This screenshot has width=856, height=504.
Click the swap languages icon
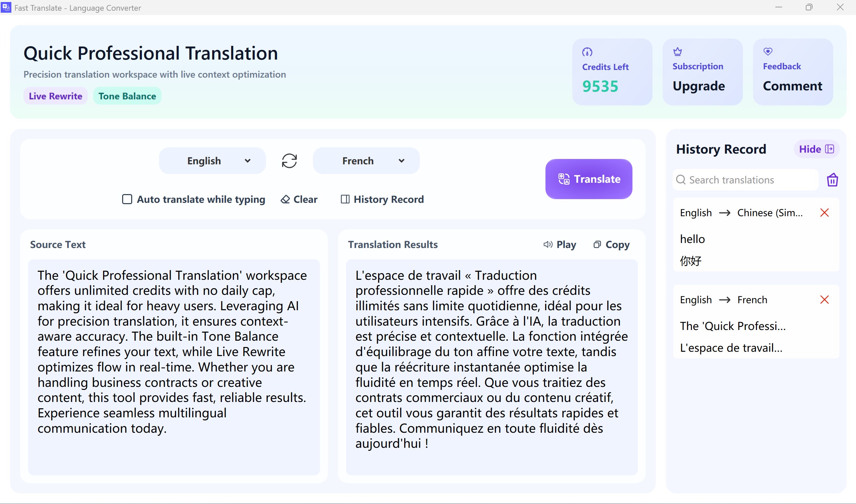(x=289, y=161)
